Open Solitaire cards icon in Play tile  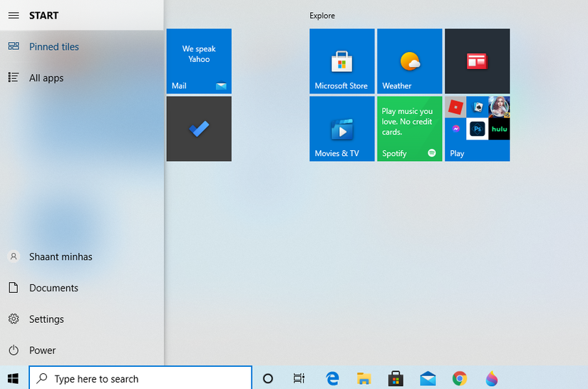click(x=478, y=107)
